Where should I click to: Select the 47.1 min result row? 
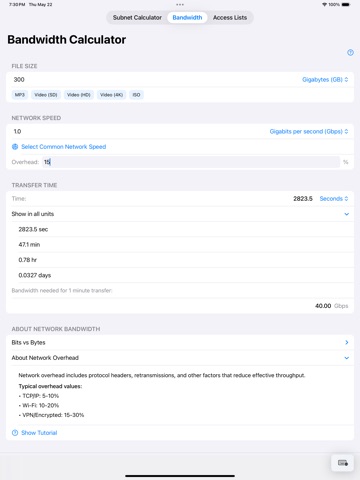(x=180, y=245)
